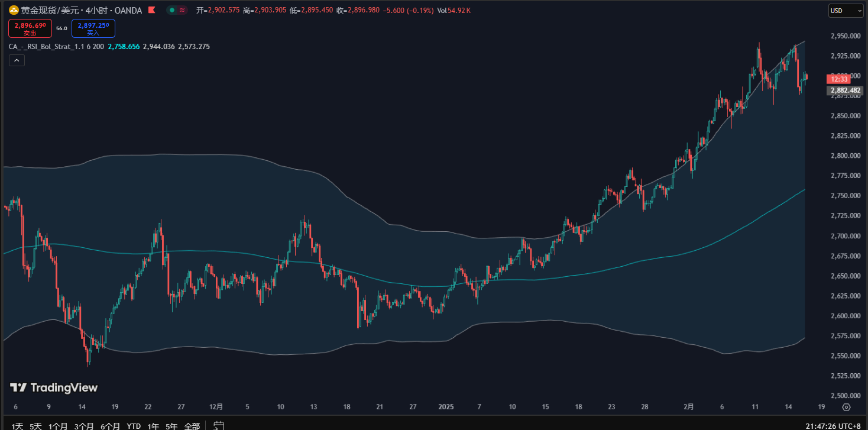
Task: Switch to the 3个月 date range
Action: click(x=85, y=426)
